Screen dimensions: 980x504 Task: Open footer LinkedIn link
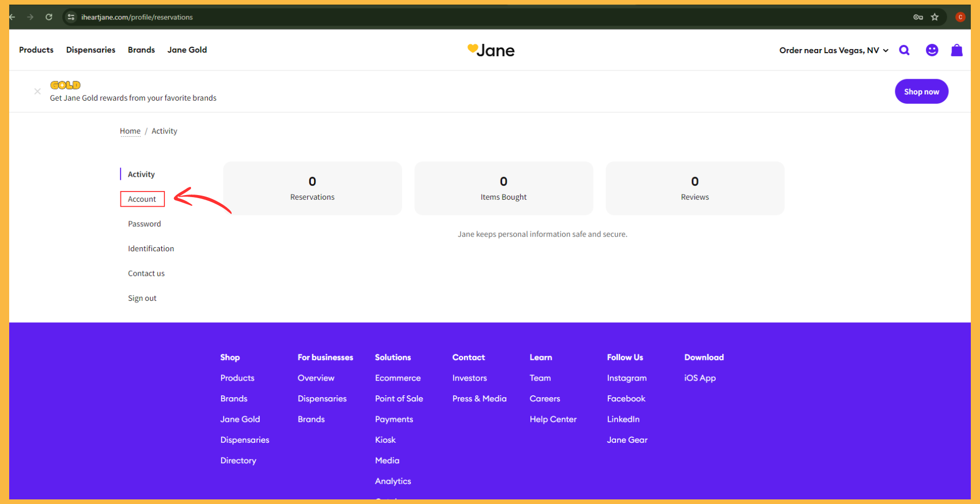point(623,419)
